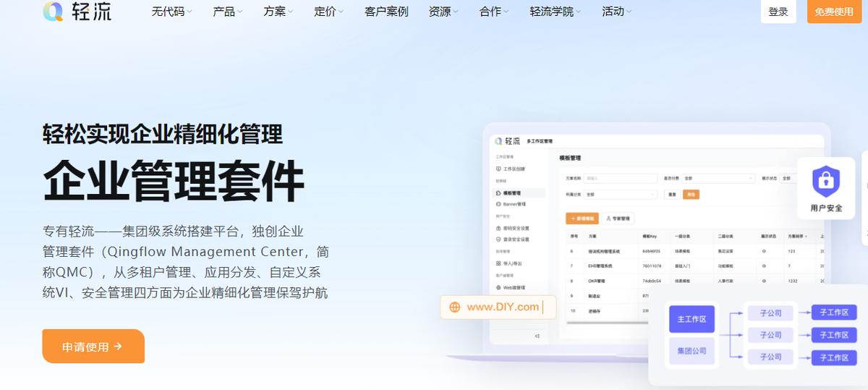Screen dimensions: 868x390
Task: Select 密码安全设置 in the preview sidebar
Action: click(513, 228)
